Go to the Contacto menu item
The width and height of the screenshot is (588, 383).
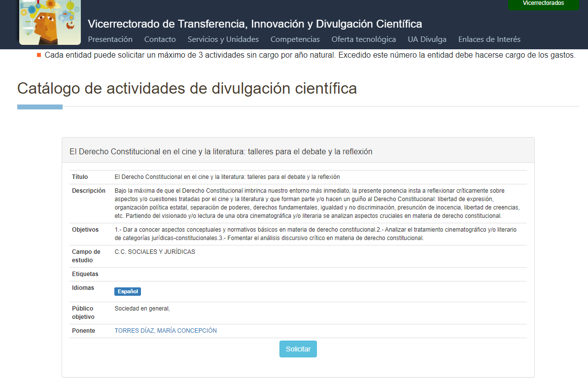point(160,39)
